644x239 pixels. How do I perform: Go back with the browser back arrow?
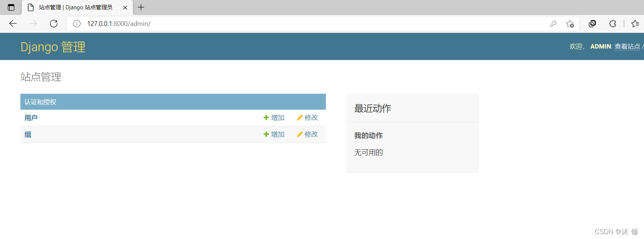click(13, 24)
